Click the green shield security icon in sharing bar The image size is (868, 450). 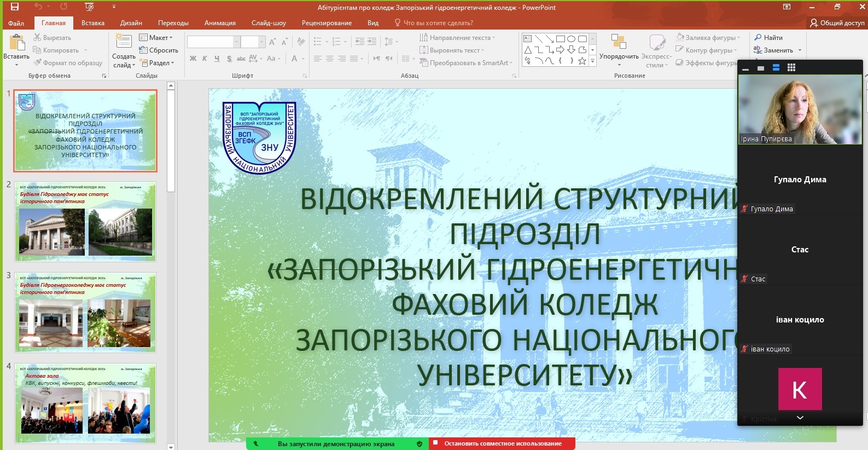pyautogui.click(x=420, y=444)
